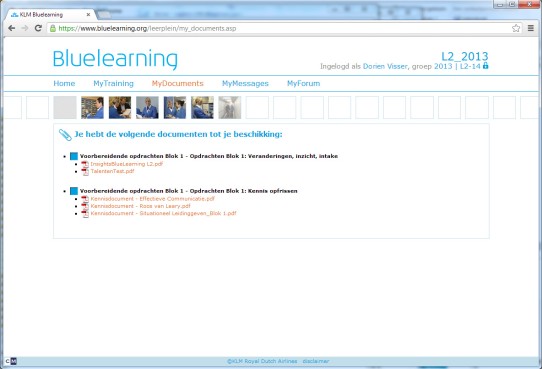Click the grey placeholder square before the photos

(65, 107)
